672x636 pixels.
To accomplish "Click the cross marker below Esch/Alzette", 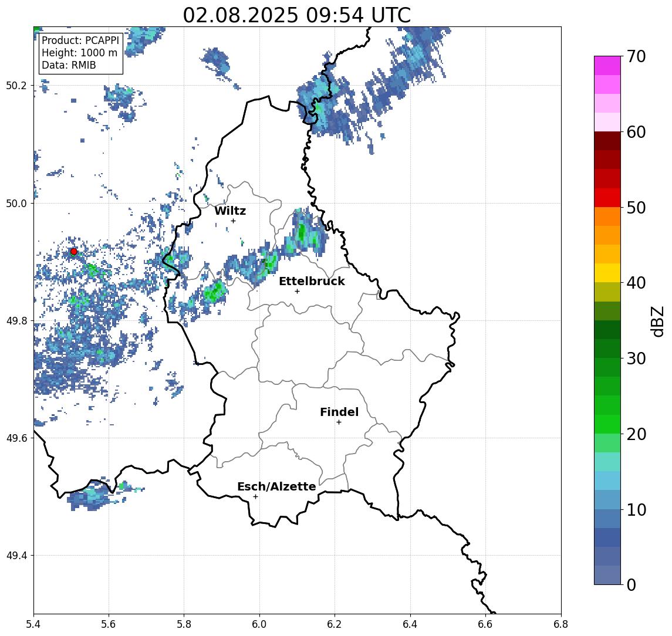I will click(x=255, y=497).
